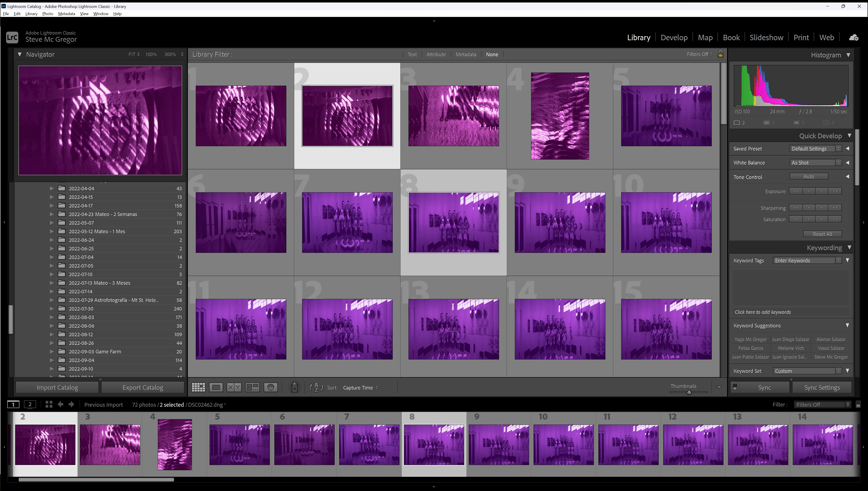Expand the 2022-08-12 folder
868x491 pixels.
click(x=51, y=335)
